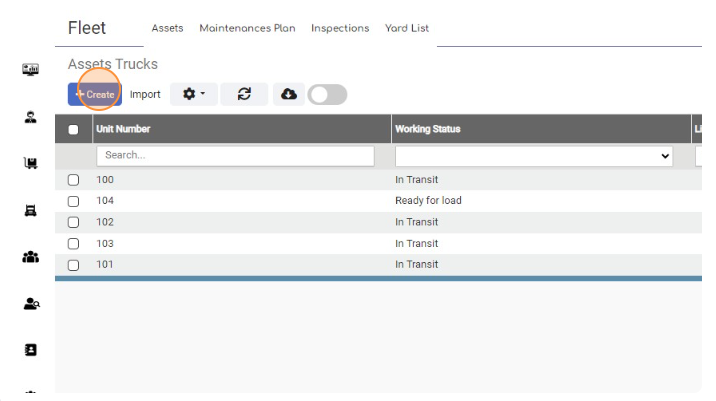This screenshot has height=401, width=716.
Task: Check the box for unit 104
Action: (74, 201)
